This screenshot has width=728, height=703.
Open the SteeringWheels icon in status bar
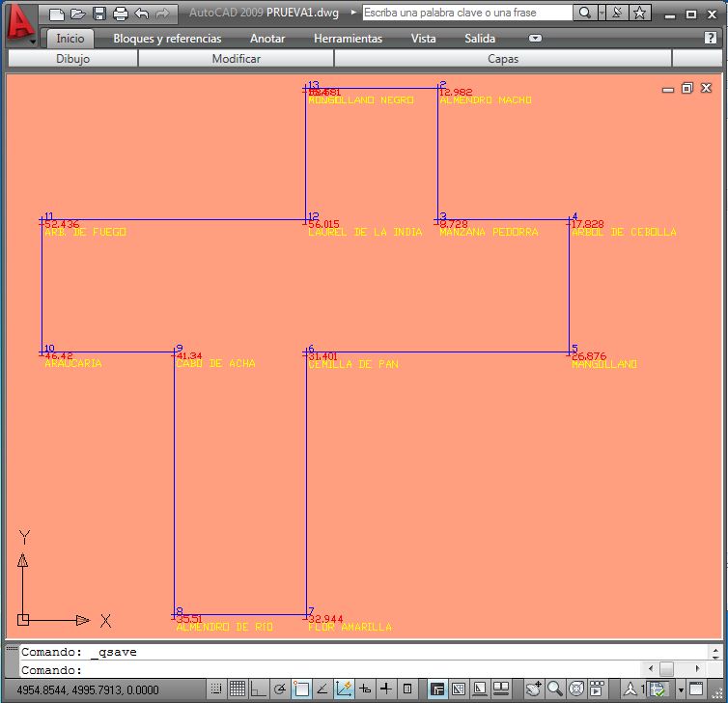coord(576,689)
